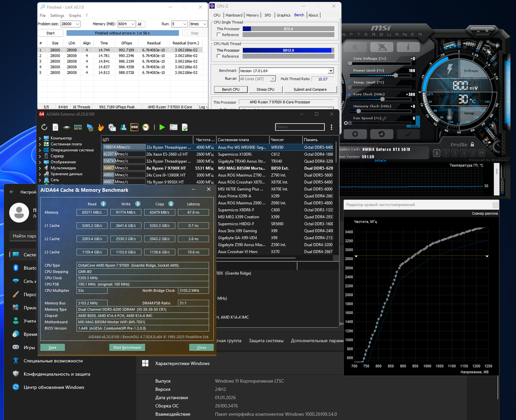The height and width of the screenshot is (420, 516).
Task: Open the File menu in LinX
Action: coord(43,15)
